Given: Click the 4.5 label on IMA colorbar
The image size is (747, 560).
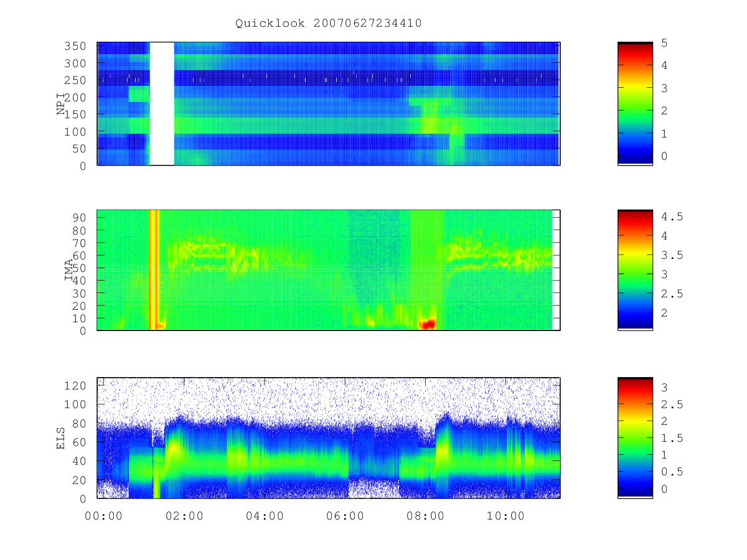Looking at the screenshot, I should tap(671, 217).
